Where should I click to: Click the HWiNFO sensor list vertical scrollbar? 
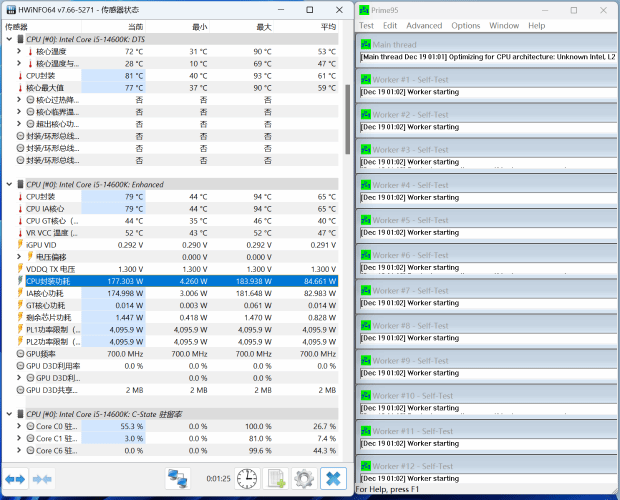click(348, 119)
